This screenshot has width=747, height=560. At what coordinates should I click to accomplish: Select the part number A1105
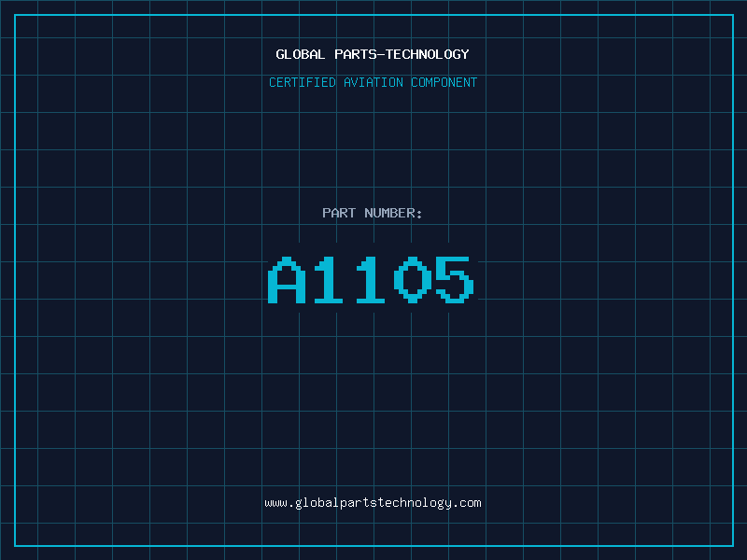(371, 279)
